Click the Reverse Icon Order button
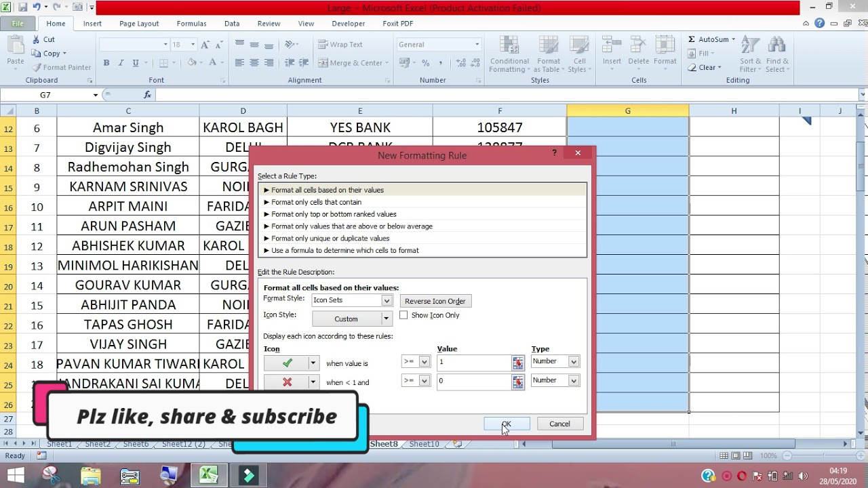 (x=435, y=301)
